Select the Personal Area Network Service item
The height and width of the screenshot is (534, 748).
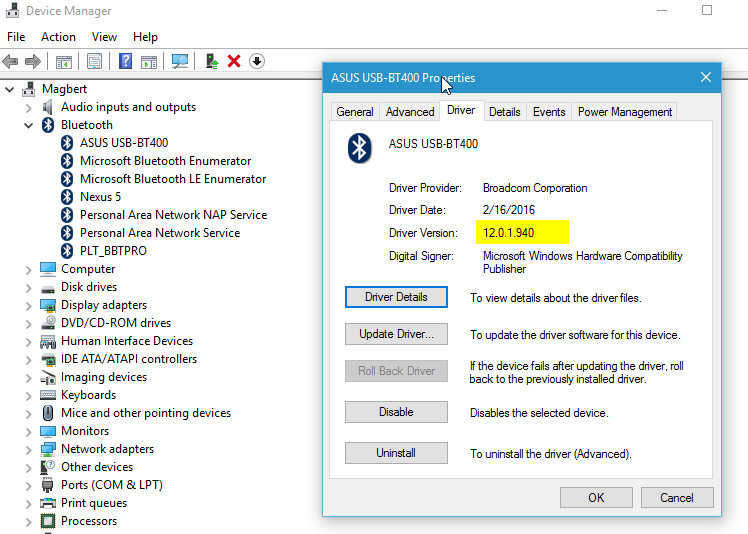pos(160,233)
